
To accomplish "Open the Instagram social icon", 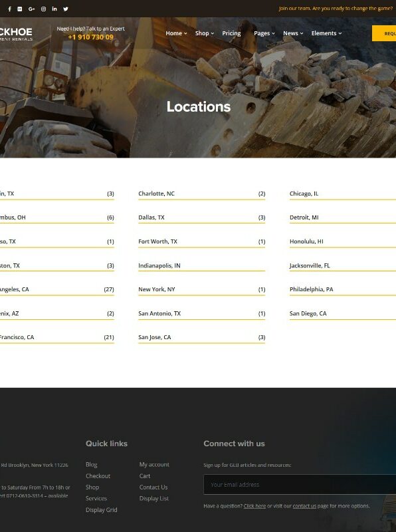I will [x=43, y=9].
